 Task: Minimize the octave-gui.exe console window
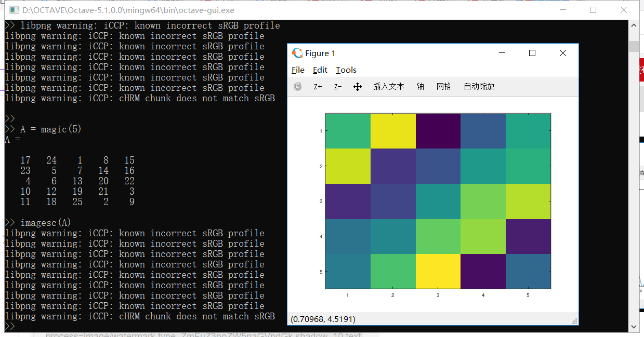(x=562, y=10)
